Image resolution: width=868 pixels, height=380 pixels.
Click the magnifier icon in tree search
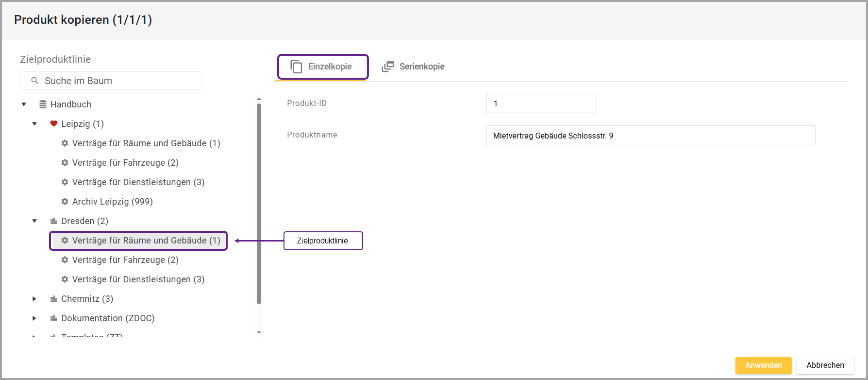click(x=34, y=81)
